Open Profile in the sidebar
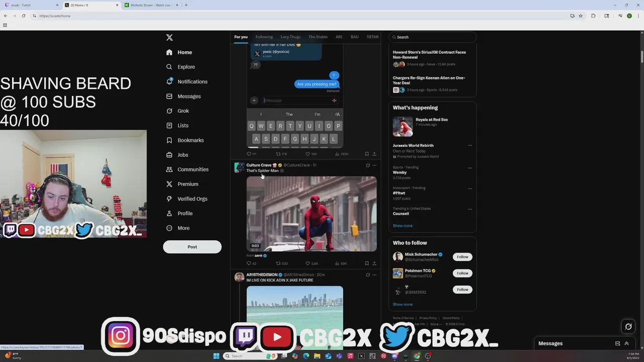644x362 pixels. (179, 213)
